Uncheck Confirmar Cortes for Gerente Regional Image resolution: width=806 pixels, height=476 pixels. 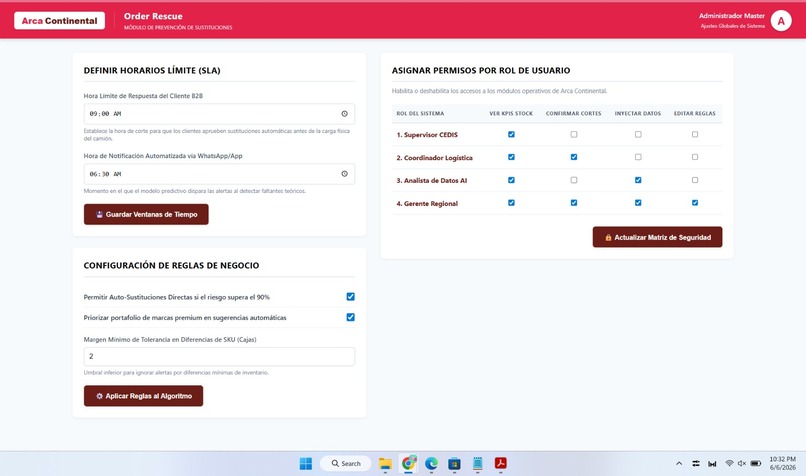[574, 203]
